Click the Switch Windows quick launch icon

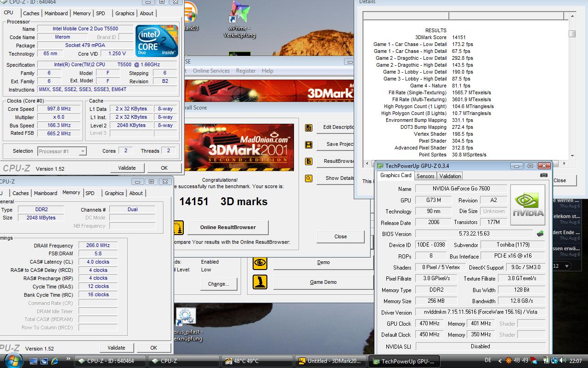point(44,361)
